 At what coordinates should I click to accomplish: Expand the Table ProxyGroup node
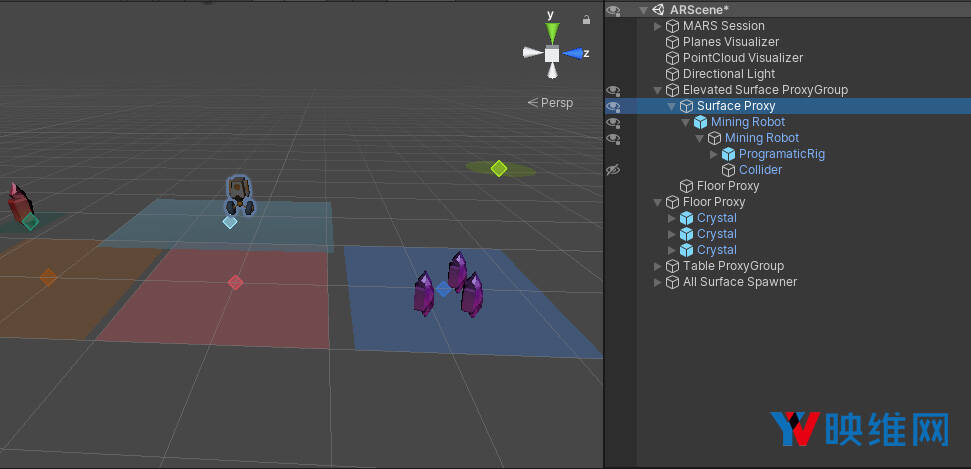(657, 266)
